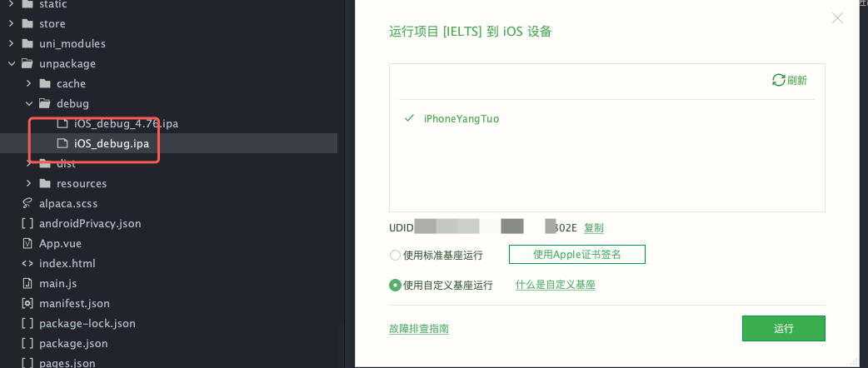The height and width of the screenshot is (368, 868).
Task: Select the unpackage folder name
Action: (67, 63)
